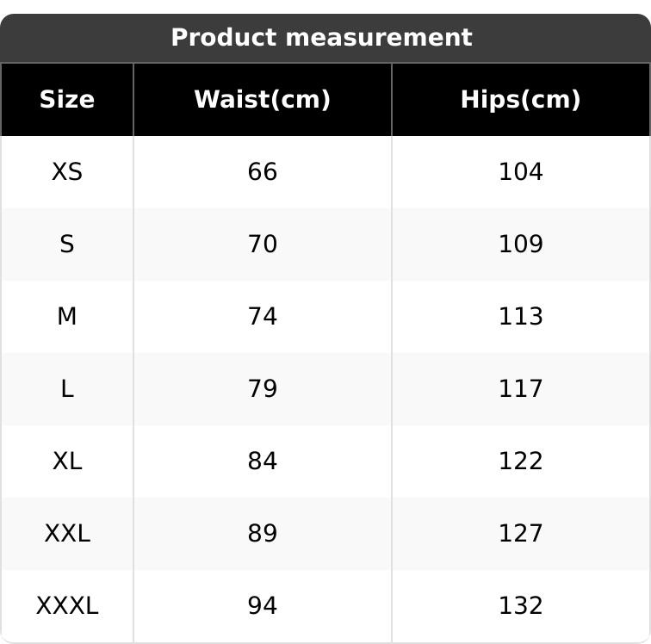
Task: Click hips value 104
Action: tap(521, 172)
